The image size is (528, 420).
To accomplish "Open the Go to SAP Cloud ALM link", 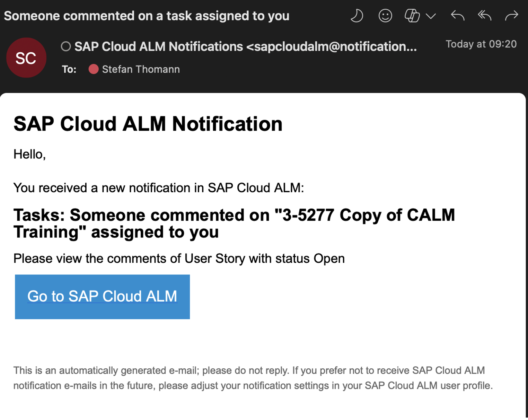I will click(x=102, y=296).
